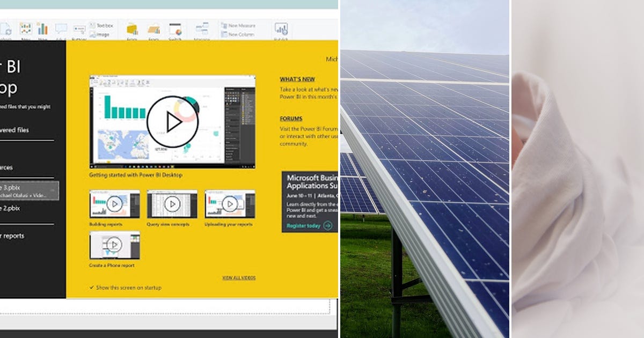Add a Button using the Buttons ribbon icon
This screenshot has width=644, height=338.
click(x=79, y=30)
